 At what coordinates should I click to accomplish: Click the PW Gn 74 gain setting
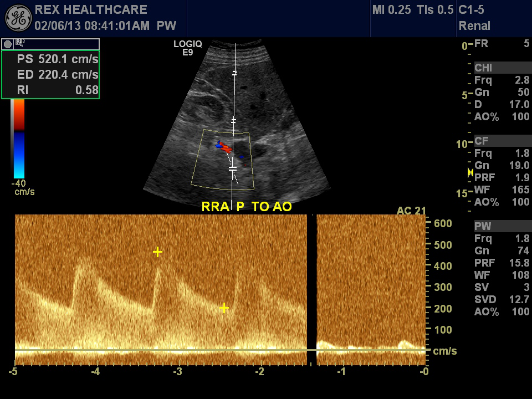[x=502, y=250]
